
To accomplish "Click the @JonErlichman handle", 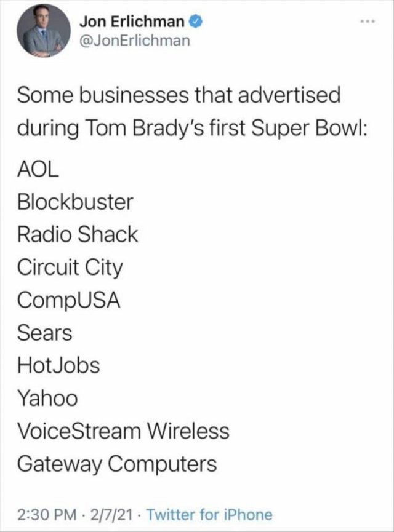I will coord(134,41).
